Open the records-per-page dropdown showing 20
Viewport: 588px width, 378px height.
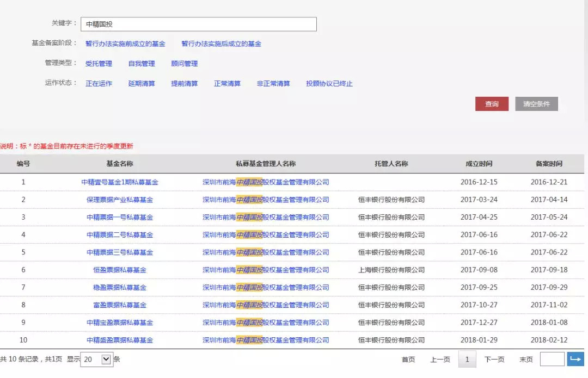[x=96, y=360]
